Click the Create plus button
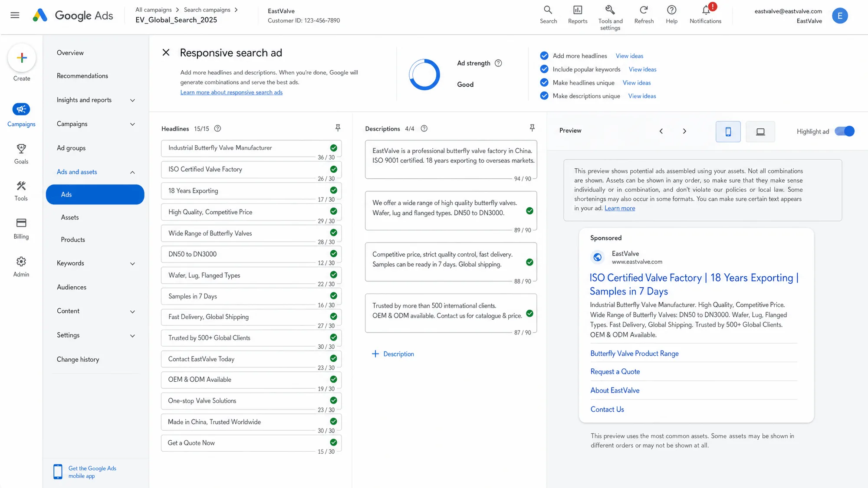The image size is (868, 488). click(x=22, y=58)
